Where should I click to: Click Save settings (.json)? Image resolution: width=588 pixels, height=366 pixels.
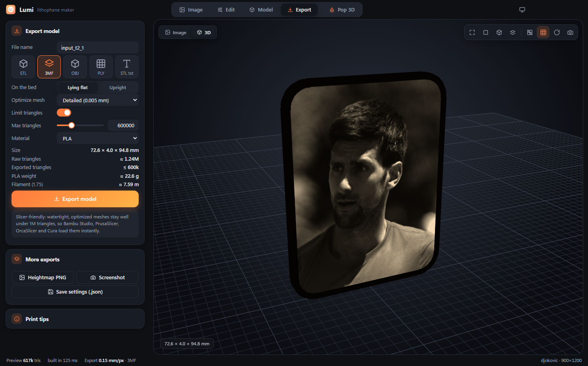75,292
